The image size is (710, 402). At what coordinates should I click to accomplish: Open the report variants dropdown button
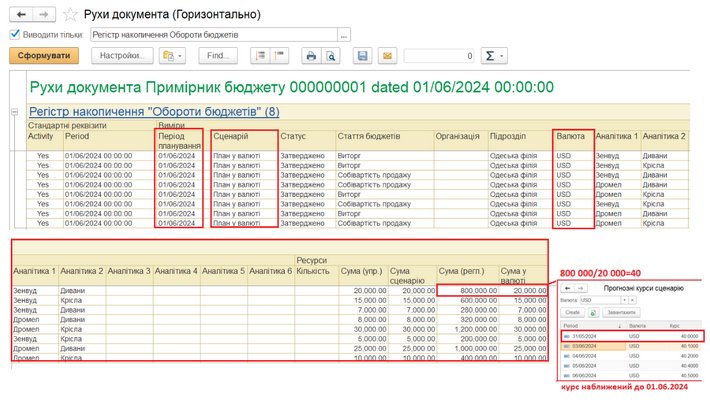coord(173,56)
